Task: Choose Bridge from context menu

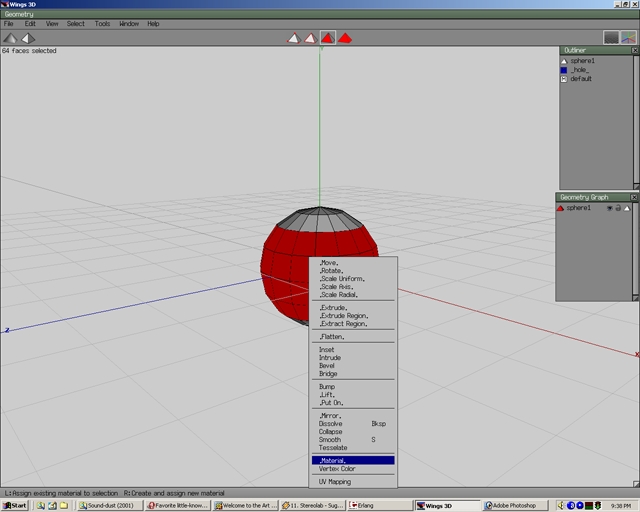Action: (x=353, y=374)
